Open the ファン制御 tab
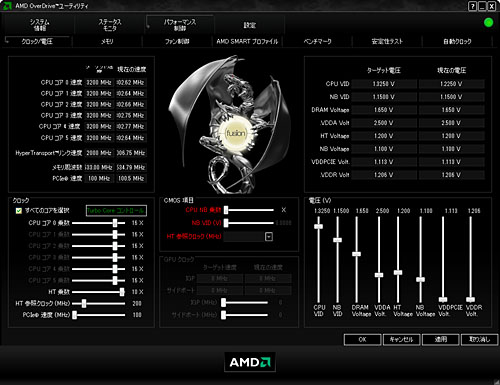The width and height of the screenshot is (500, 385). [x=177, y=41]
